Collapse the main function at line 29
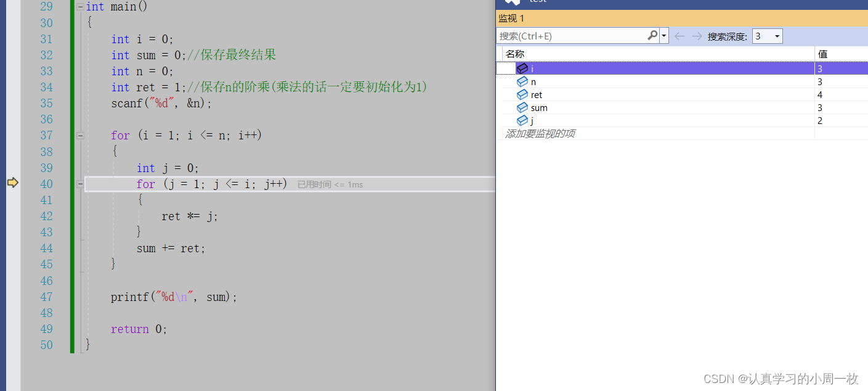Image resolution: width=868 pixels, height=391 pixels. pos(80,7)
